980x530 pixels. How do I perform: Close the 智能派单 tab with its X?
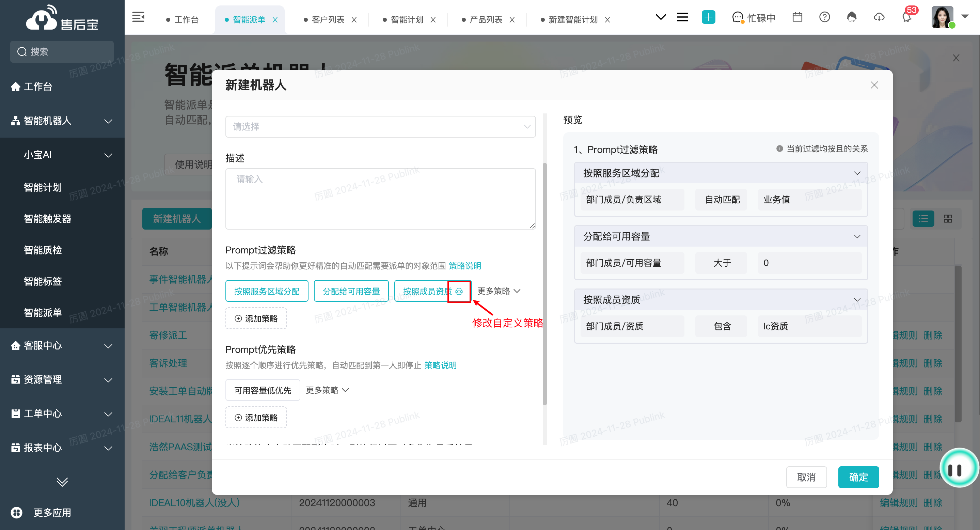coord(275,20)
